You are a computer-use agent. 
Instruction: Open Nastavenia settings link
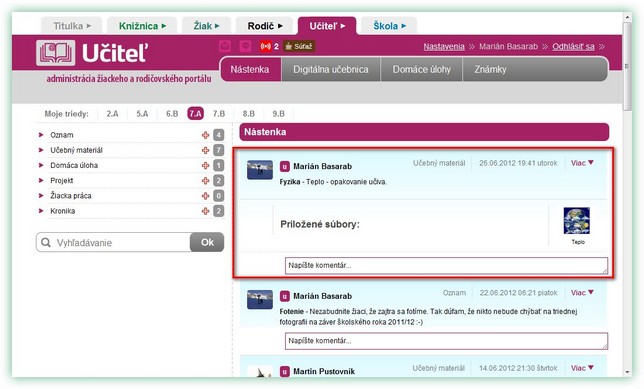tap(444, 46)
